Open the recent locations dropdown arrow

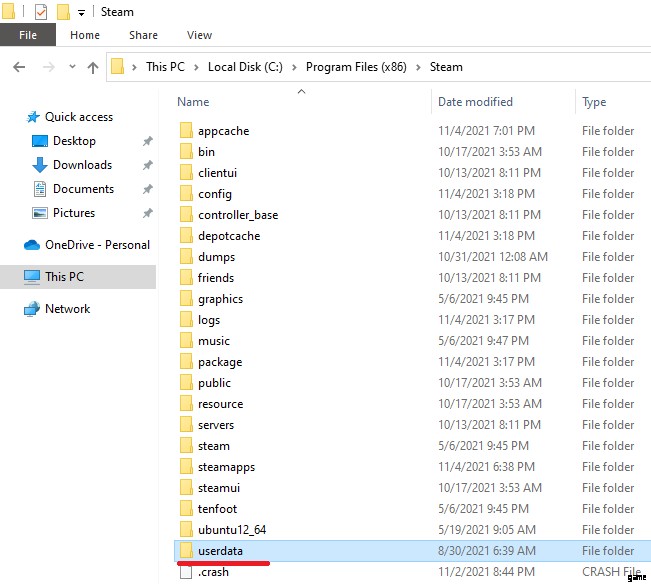72,67
